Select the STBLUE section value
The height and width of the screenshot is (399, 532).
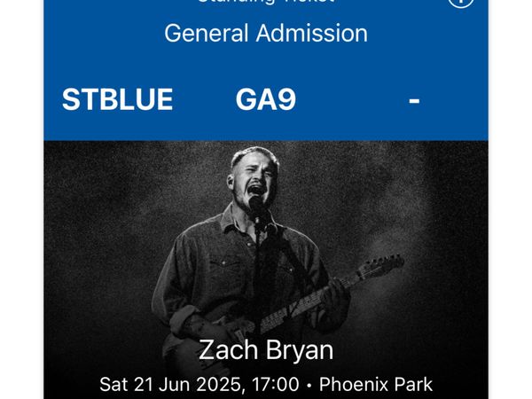click(x=117, y=99)
